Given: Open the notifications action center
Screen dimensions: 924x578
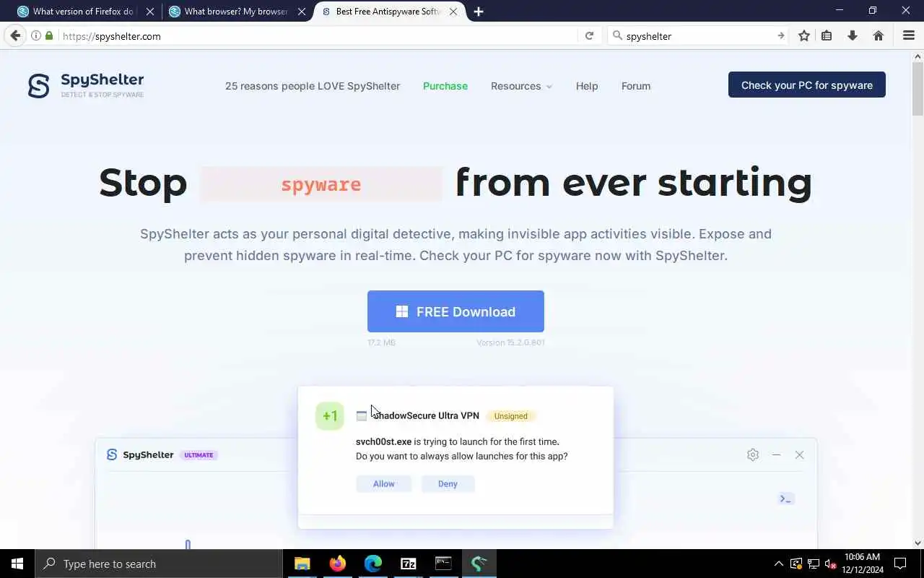Looking at the screenshot, I should [x=900, y=564].
